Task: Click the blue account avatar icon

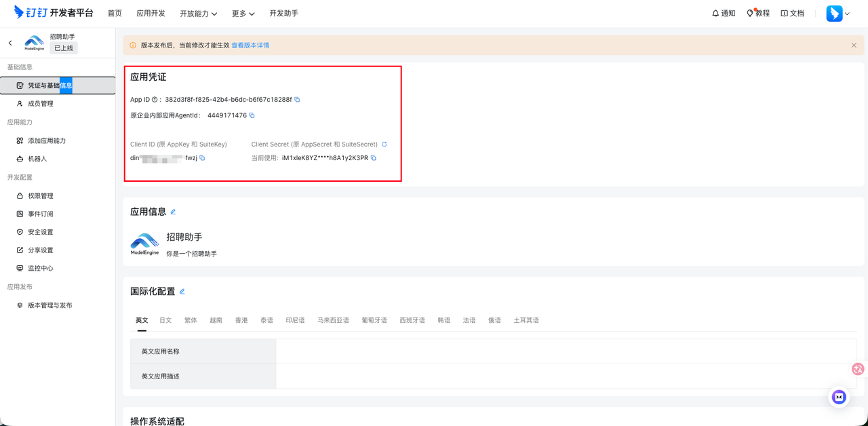Action: [834, 13]
